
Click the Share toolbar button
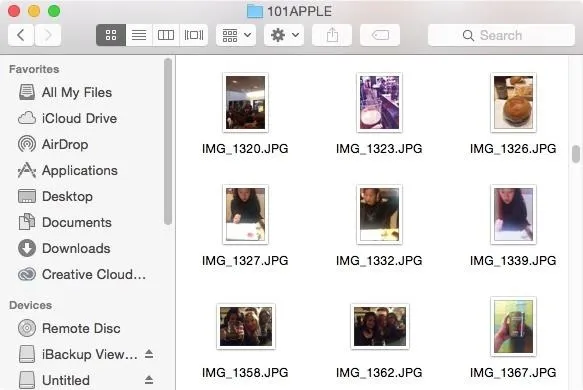[x=332, y=35]
